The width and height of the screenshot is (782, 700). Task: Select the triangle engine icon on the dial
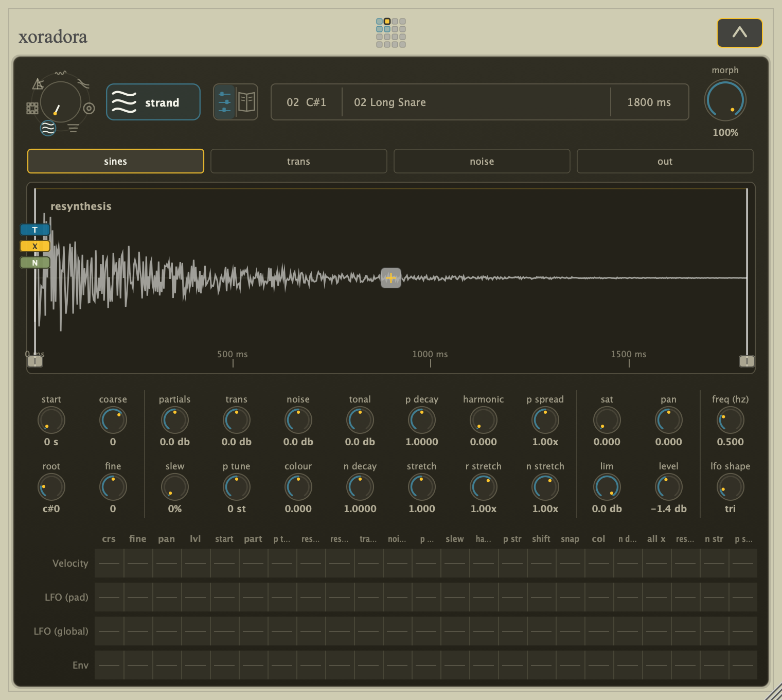tap(38, 84)
